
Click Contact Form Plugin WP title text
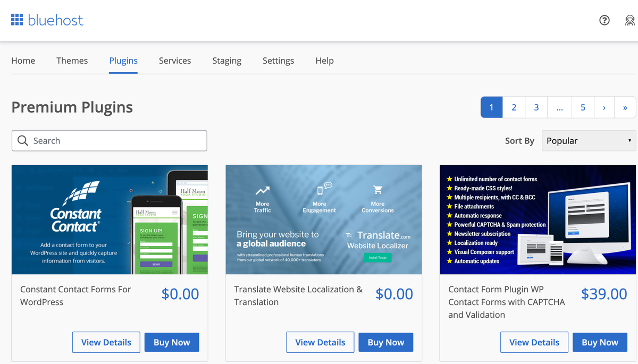click(x=507, y=302)
